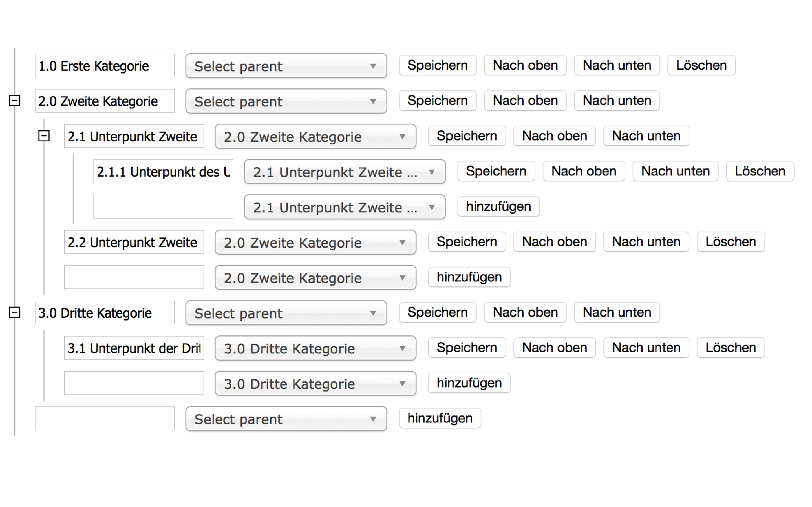Viewport: 812px width, 507px height.
Task: Click hinzufügen under 2.1 Unterpunkt Zweite
Action: 498,206
